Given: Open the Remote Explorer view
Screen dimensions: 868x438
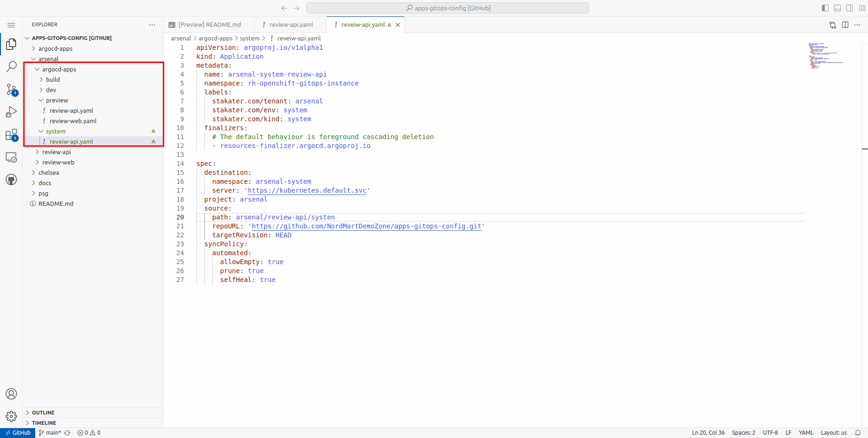Looking at the screenshot, I should [11, 157].
